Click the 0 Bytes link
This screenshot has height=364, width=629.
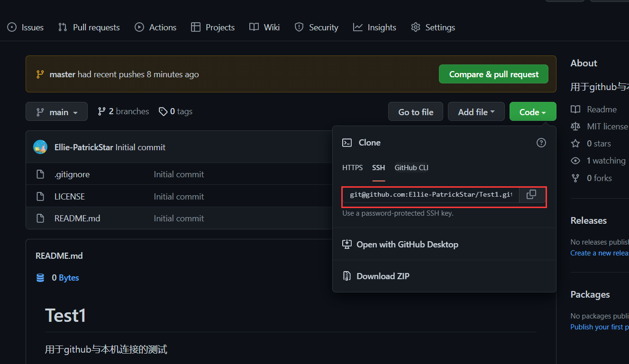[x=65, y=278]
